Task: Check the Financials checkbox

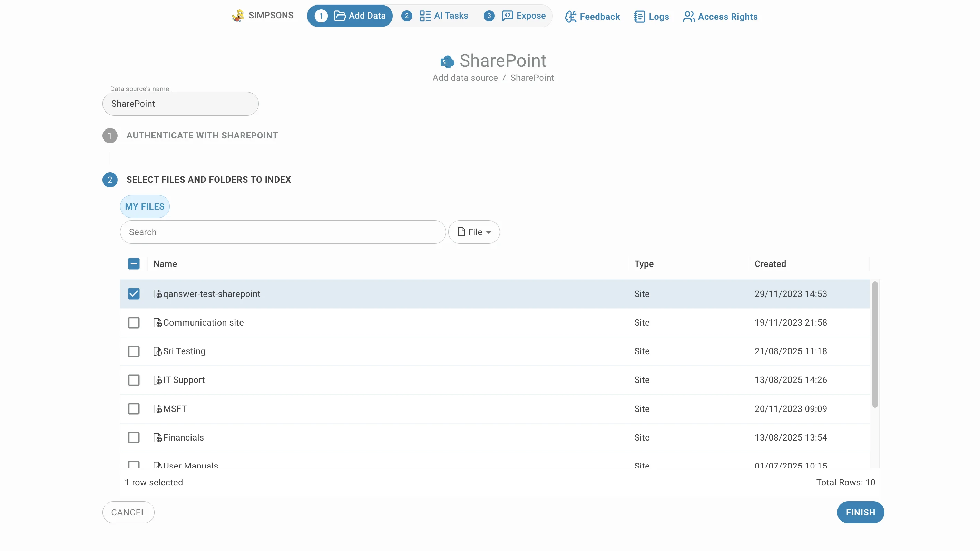Action: pyautogui.click(x=134, y=438)
